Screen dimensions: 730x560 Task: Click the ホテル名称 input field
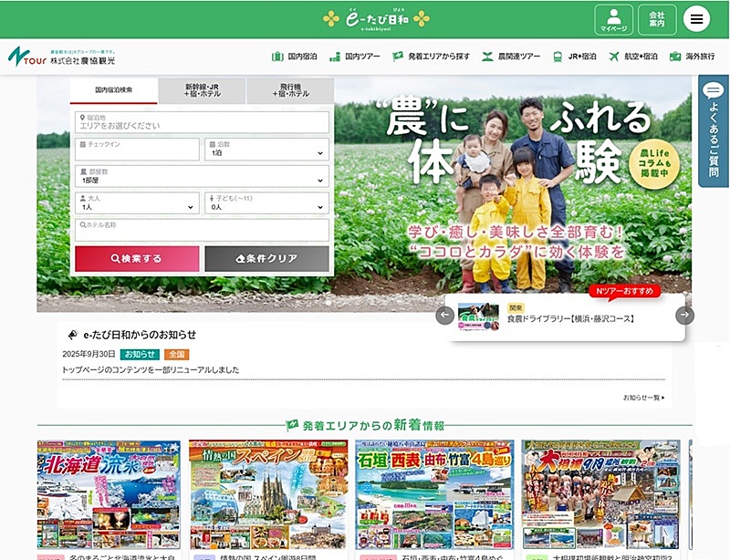pyautogui.click(x=201, y=230)
